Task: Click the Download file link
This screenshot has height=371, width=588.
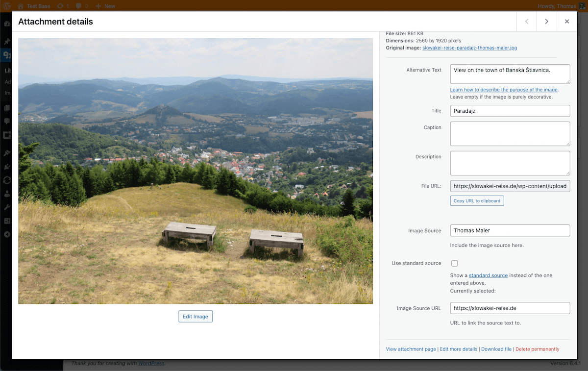Action: pos(496,349)
